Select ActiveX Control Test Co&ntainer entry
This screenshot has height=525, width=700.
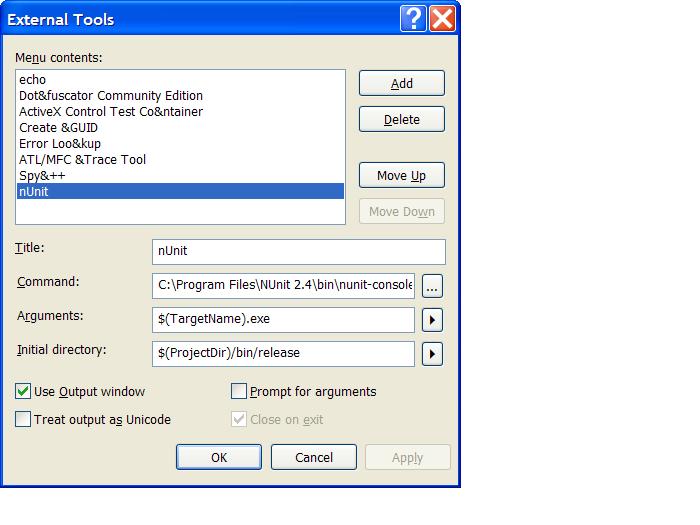point(180,112)
